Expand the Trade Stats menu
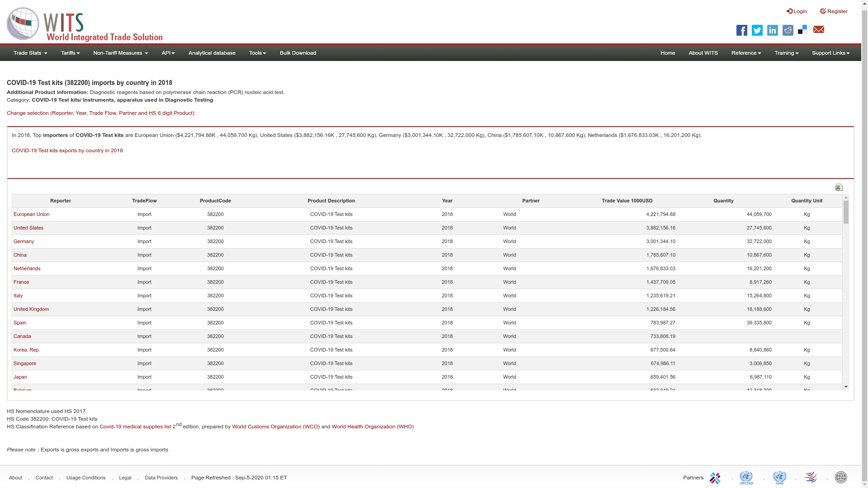Screen dimensions: 868x488 point(30,53)
